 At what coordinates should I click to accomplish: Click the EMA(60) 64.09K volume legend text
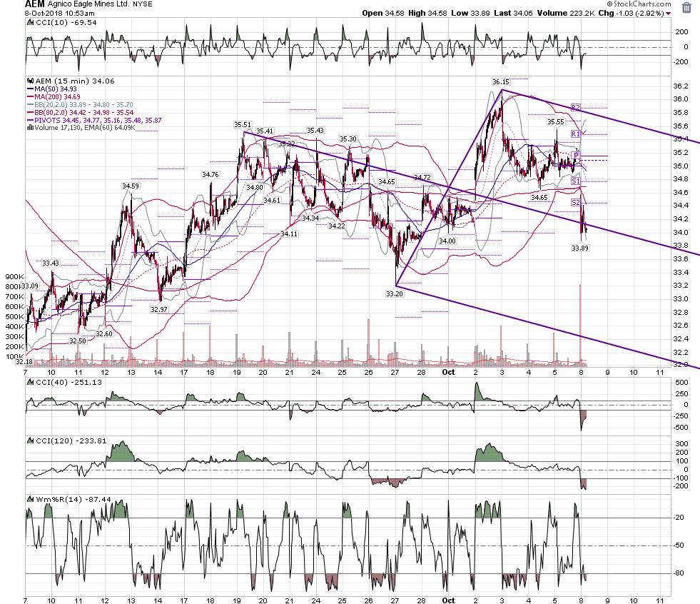coord(111,128)
